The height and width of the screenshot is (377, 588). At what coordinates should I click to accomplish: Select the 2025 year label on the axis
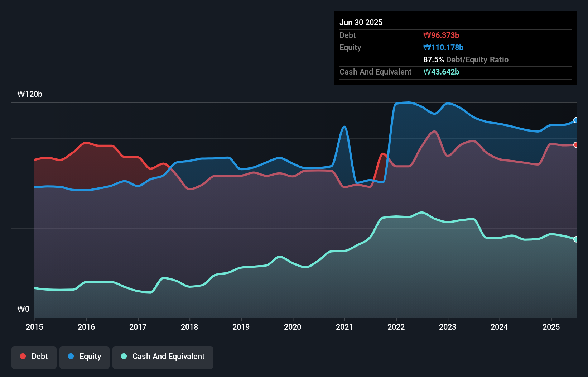tap(551, 327)
